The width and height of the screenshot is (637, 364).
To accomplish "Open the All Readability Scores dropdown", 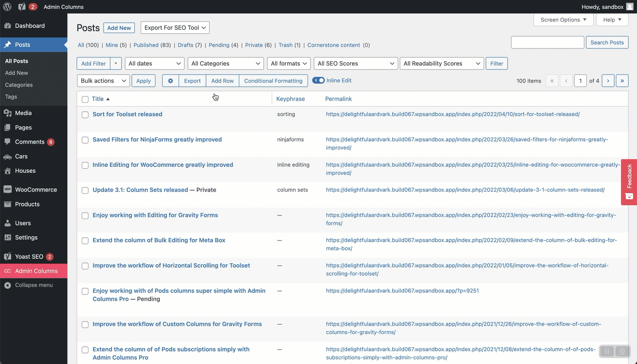I will pos(442,64).
